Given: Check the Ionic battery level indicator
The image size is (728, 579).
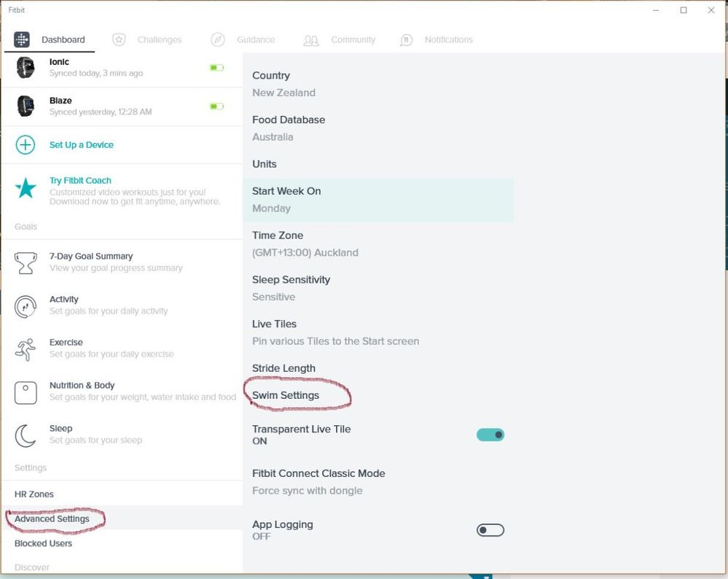Looking at the screenshot, I should (x=217, y=68).
